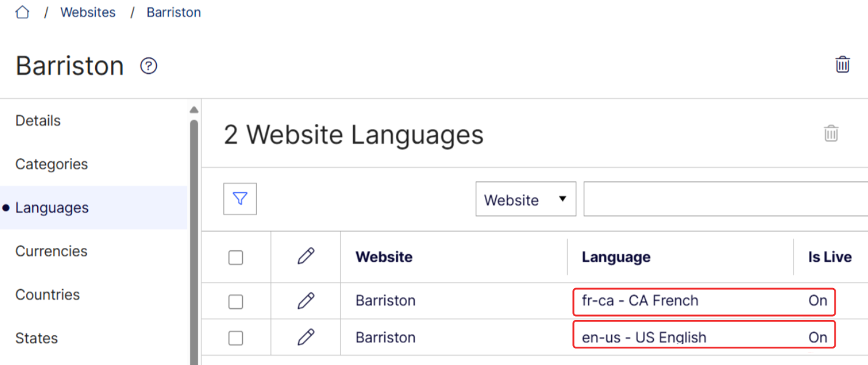Screen dimensions: 868x365
Task: Click the Barriston breadcrumb link
Action: click(173, 12)
